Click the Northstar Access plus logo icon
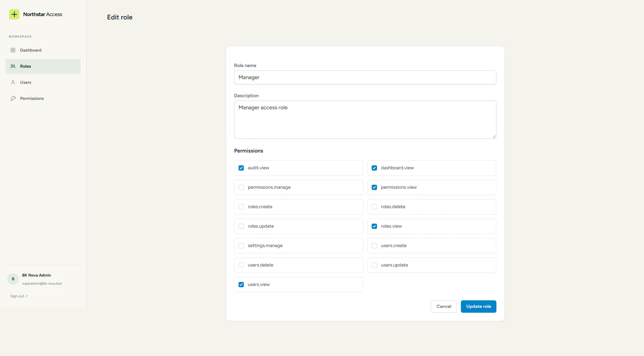 point(14,14)
